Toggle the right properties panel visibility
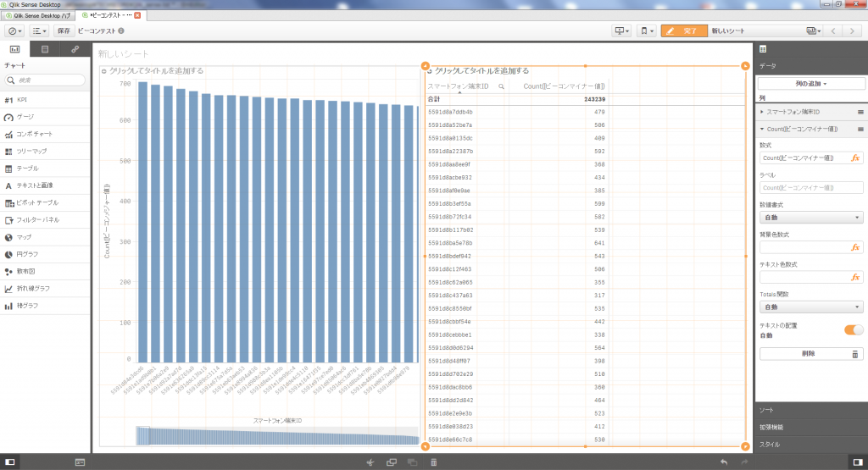This screenshot has width=868, height=470. (x=859, y=462)
